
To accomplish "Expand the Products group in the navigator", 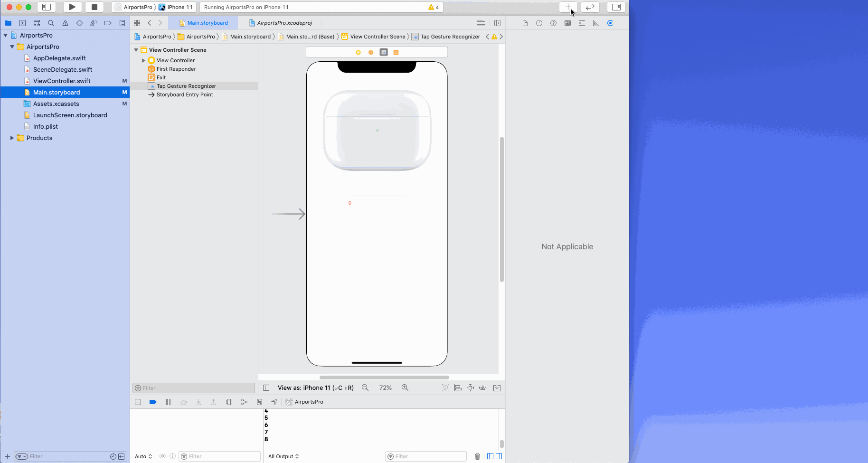I will click(12, 138).
